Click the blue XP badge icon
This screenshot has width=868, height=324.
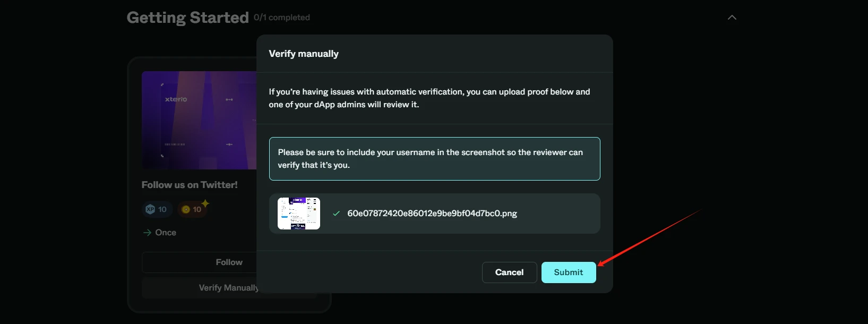click(x=150, y=209)
